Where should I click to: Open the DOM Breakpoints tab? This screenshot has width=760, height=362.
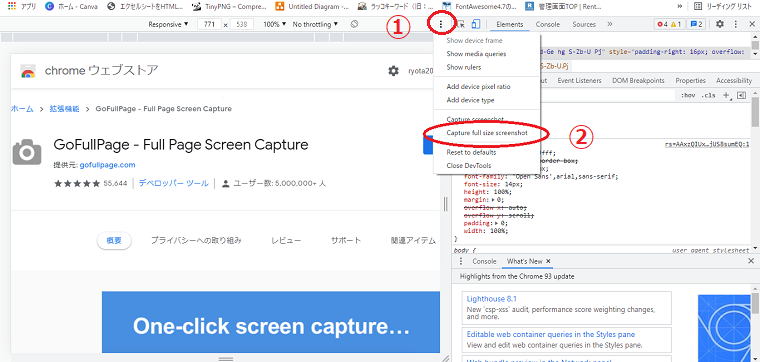coord(638,80)
